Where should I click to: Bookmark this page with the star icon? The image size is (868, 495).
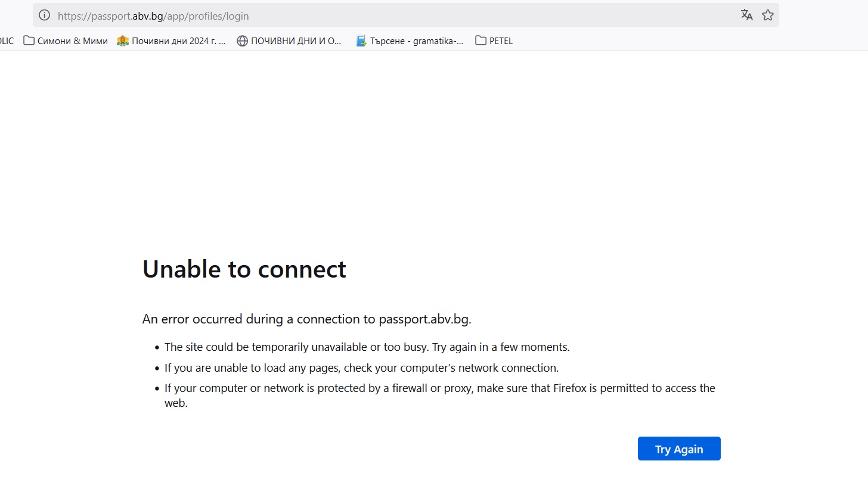click(768, 15)
